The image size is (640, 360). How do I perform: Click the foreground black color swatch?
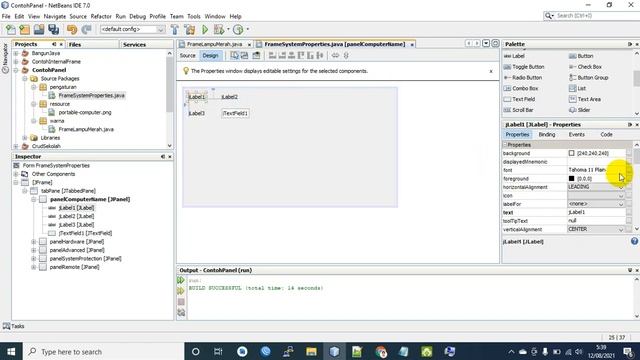571,178
